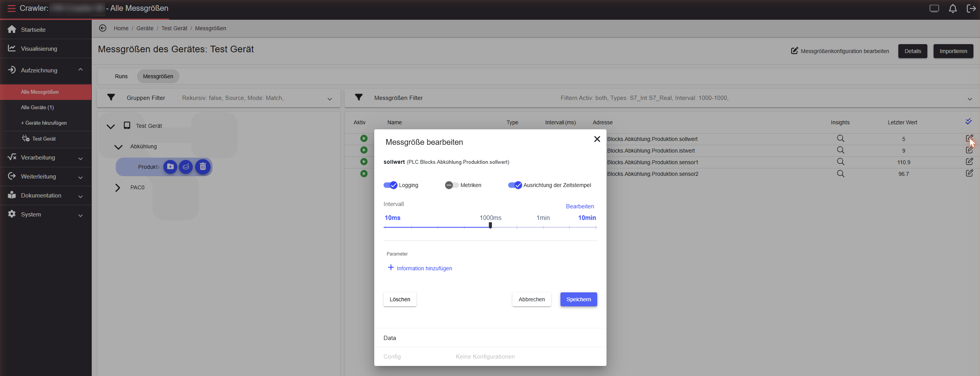
Task: Click the Gruppen Filter funnel icon
Action: coord(111,98)
